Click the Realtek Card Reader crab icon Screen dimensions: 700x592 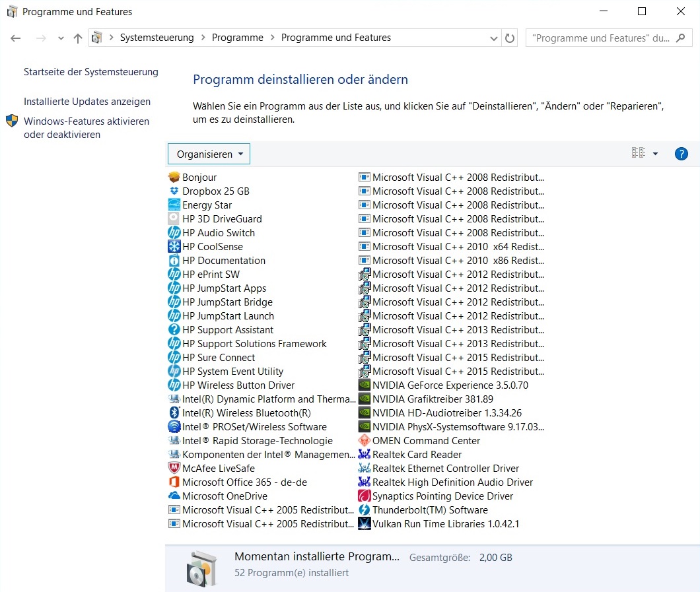[x=365, y=454]
